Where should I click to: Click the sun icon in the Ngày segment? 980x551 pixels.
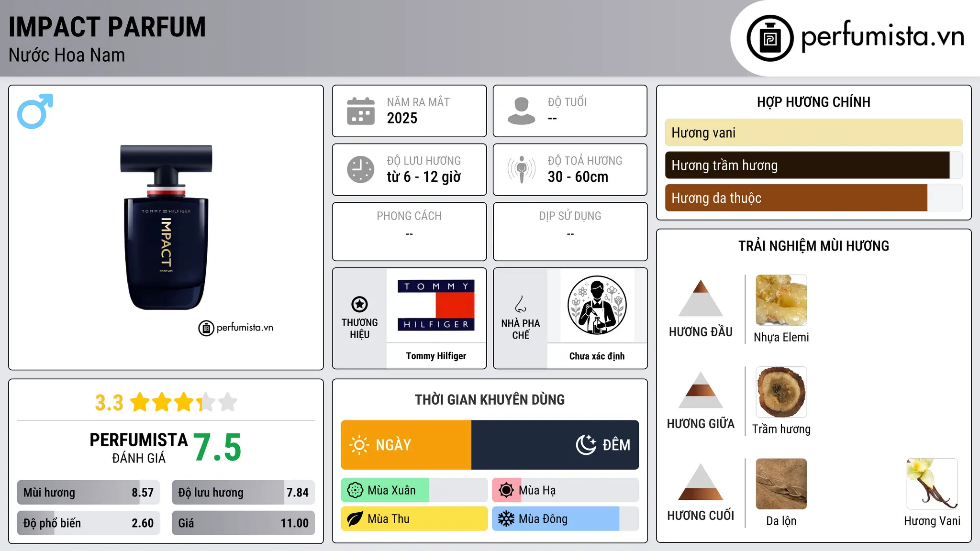(359, 445)
